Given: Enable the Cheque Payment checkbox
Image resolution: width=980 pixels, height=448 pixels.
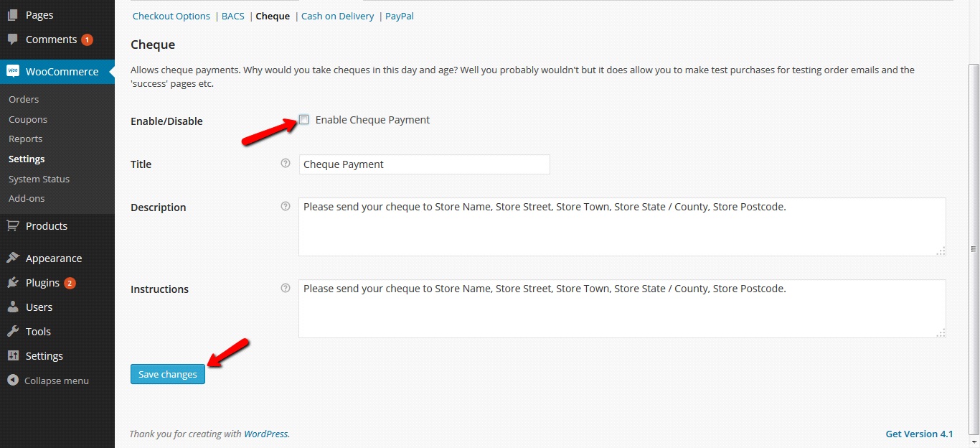Looking at the screenshot, I should click(304, 120).
